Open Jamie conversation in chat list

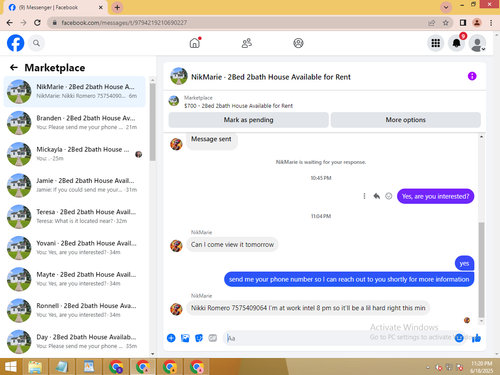[74, 185]
